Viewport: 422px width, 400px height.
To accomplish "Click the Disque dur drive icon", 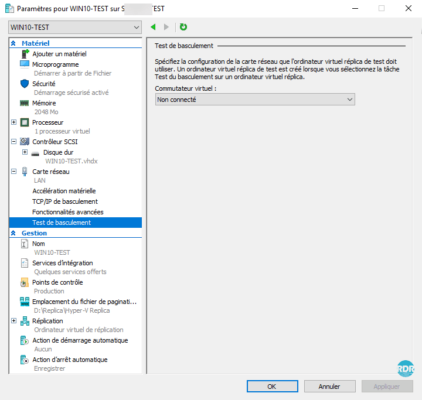I will (x=35, y=153).
